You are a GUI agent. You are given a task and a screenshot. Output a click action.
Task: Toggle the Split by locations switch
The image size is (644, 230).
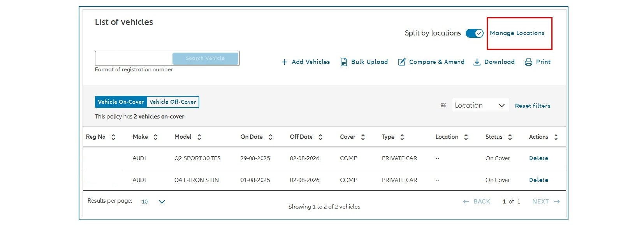(475, 33)
